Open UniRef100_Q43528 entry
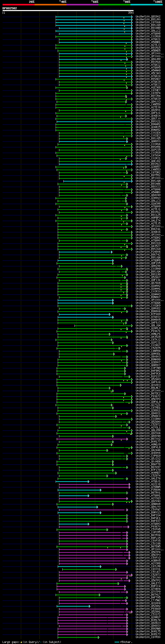165x644 pixels. point(148,337)
